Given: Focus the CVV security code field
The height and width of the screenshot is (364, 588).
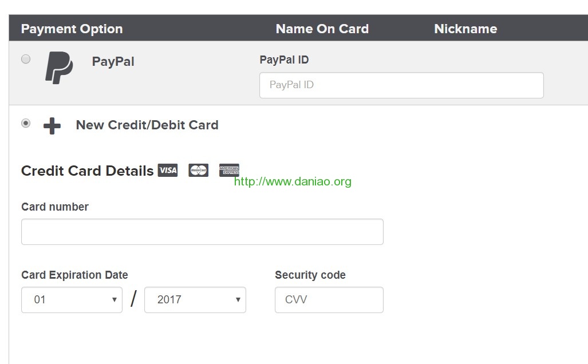Looking at the screenshot, I should (x=329, y=300).
